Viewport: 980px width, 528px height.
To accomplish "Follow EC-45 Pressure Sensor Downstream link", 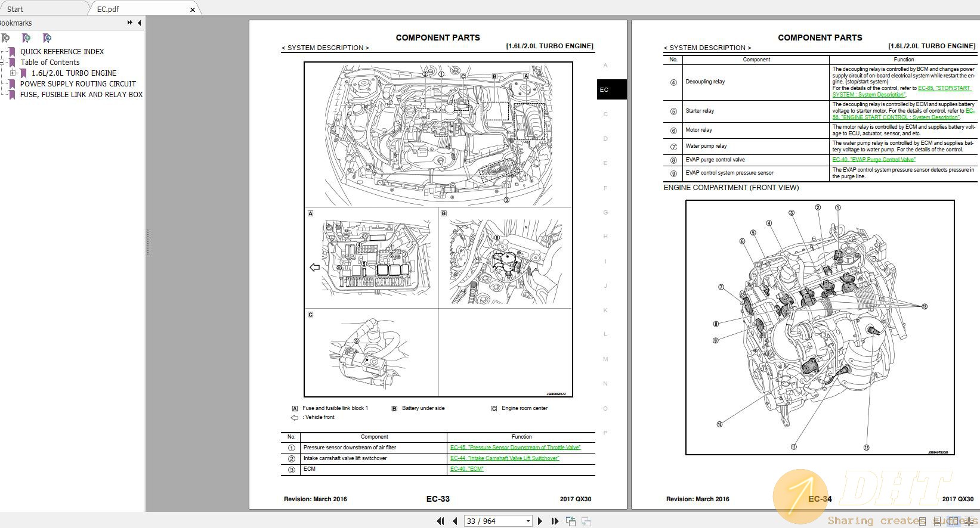I will 515,448.
